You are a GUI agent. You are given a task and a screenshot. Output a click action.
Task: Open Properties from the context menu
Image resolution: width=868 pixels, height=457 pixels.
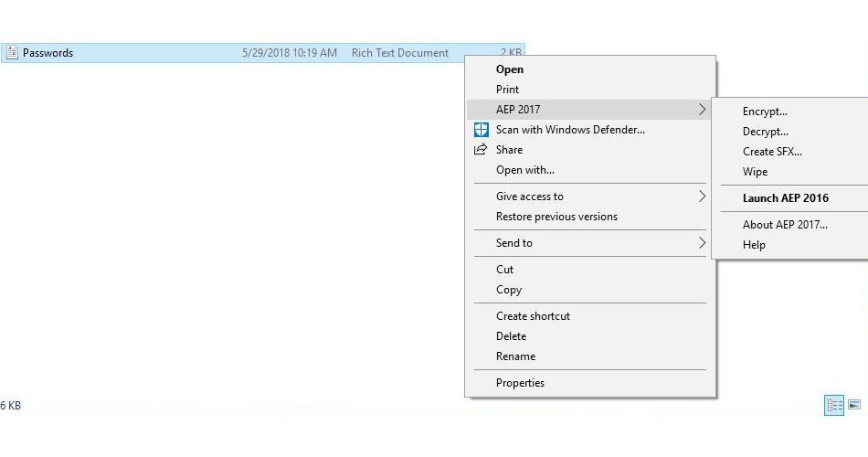point(590,383)
